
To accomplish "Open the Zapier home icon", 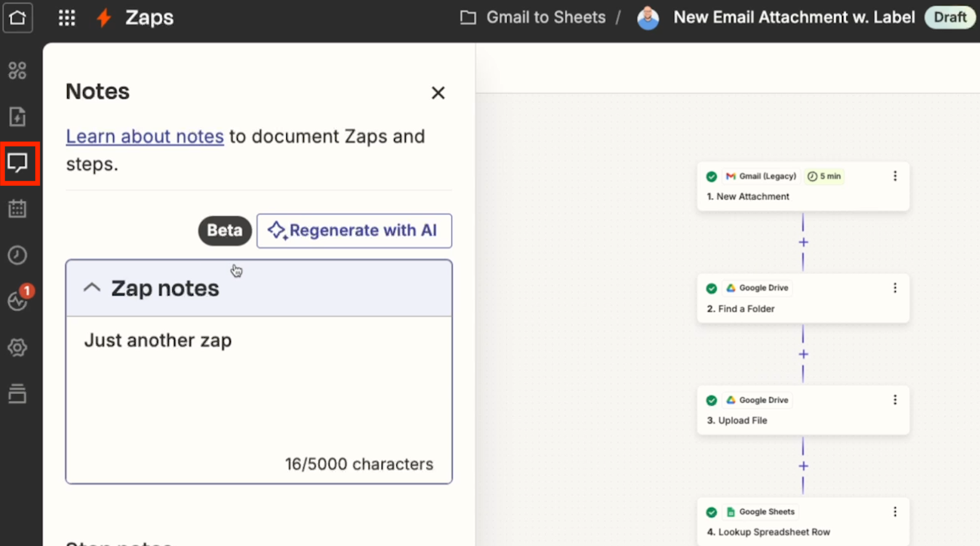I will (x=17, y=17).
